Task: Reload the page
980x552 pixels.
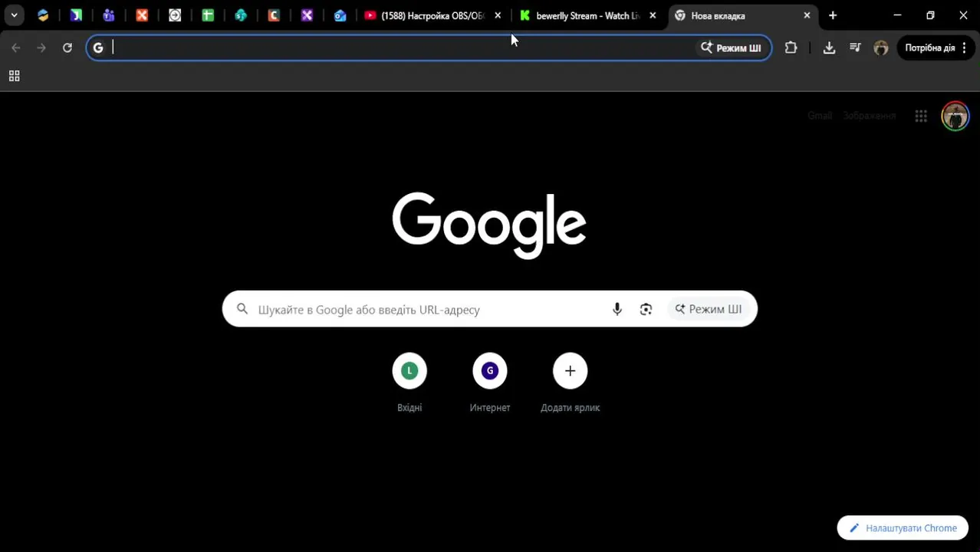Action: coord(67,48)
